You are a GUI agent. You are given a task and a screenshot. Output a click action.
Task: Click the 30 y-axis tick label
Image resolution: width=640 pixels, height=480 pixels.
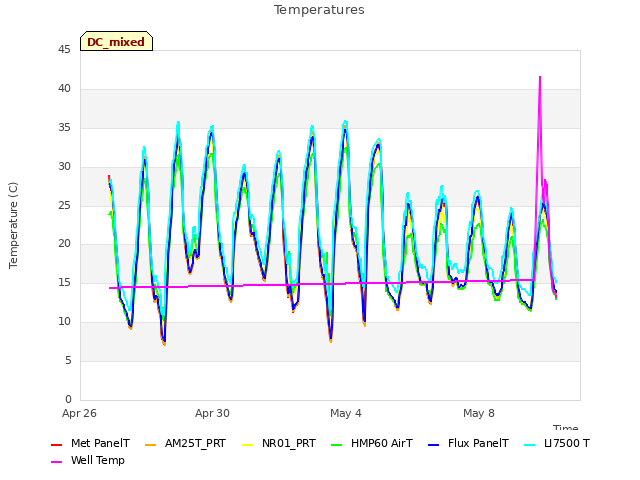click(64, 167)
